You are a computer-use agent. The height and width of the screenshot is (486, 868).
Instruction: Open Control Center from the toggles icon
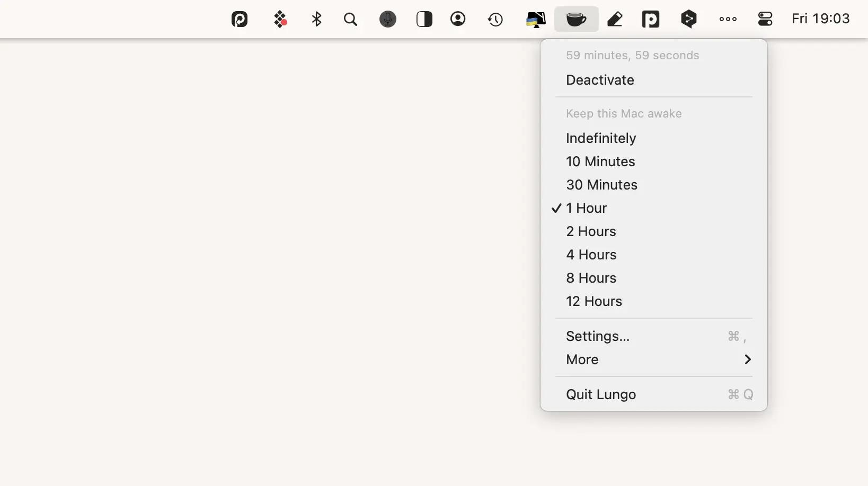point(765,19)
